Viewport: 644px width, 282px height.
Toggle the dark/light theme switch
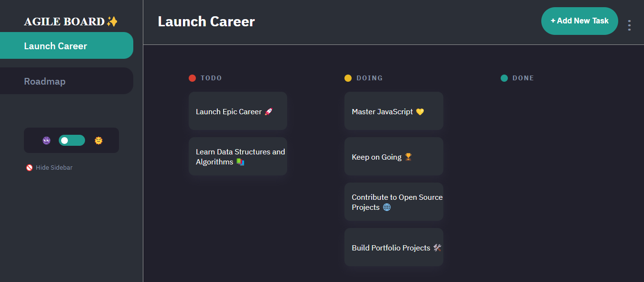[72, 141]
